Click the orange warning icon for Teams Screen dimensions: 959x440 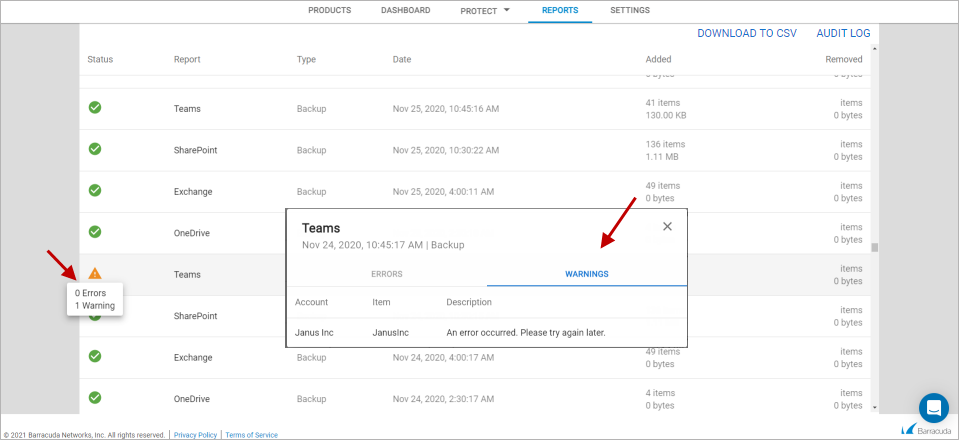pyautogui.click(x=95, y=274)
